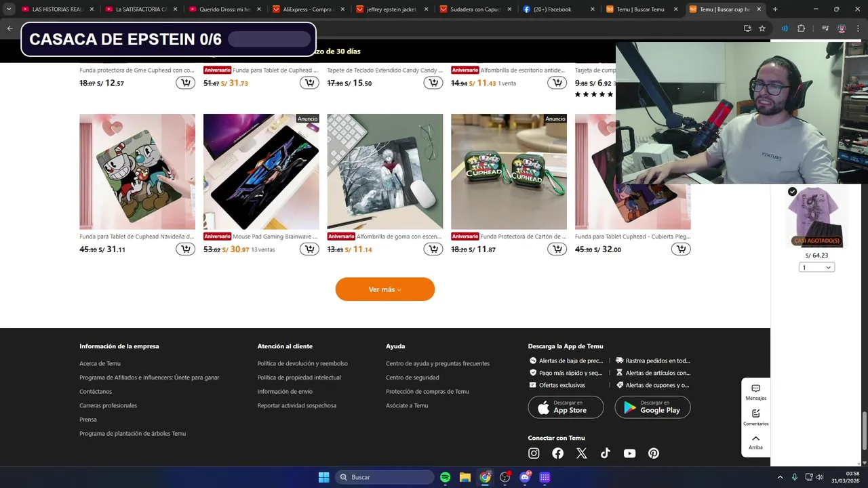The height and width of the screenshot is (488, 868).
Task: Add the S/ 11.43 desk mat to cart
Action: click(557, 83)
